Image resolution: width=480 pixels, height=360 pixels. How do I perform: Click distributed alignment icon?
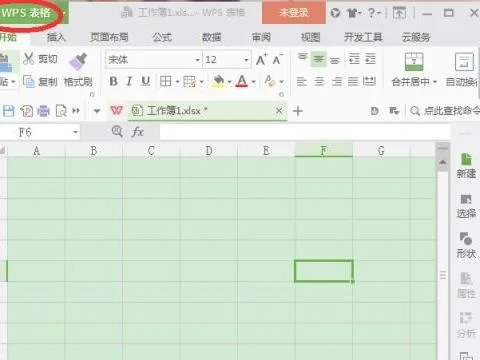coord(369,81)
